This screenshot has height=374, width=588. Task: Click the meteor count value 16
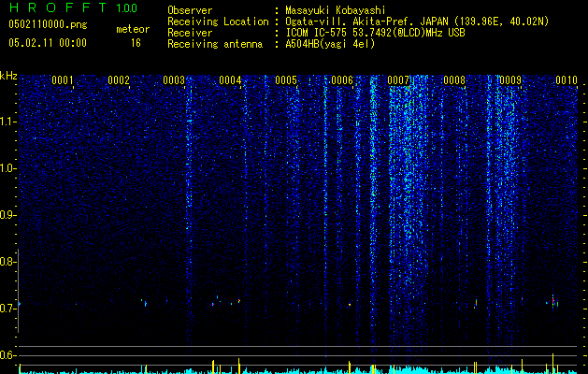(x=136, y=43)
